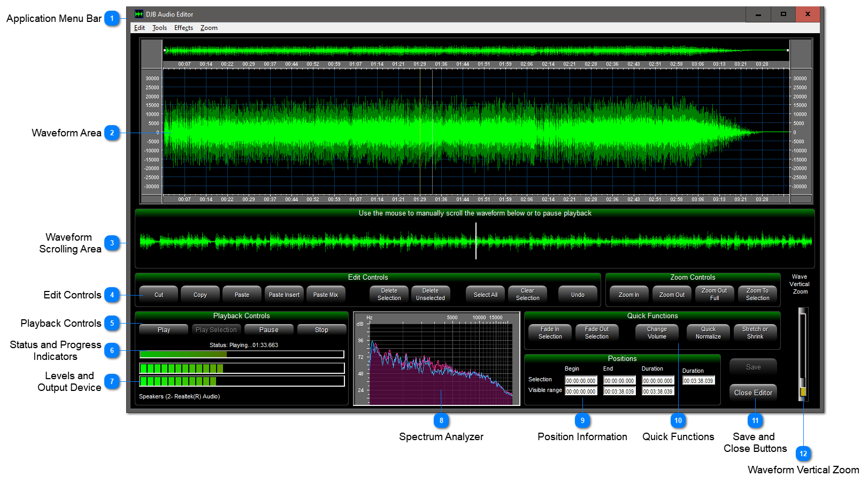The image size is (868, 484).
Task: Open the Effects menu
Action: pyautogui.click(x=183, y=28)
